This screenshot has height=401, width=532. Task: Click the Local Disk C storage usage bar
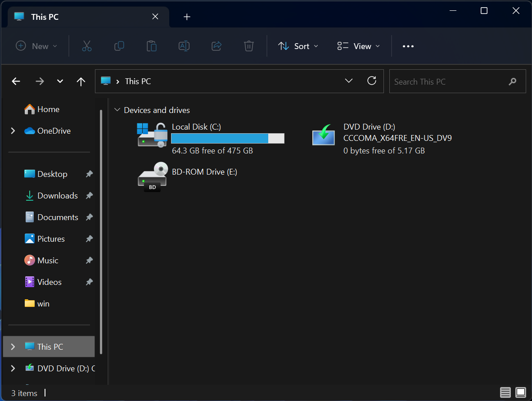coord(227,138)
